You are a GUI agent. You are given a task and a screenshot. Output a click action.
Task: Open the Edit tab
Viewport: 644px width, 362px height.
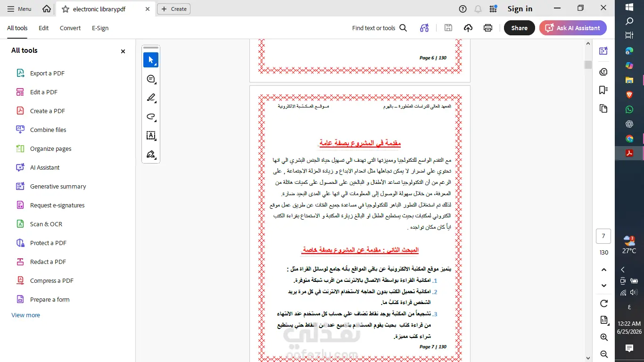pos(44,28)
